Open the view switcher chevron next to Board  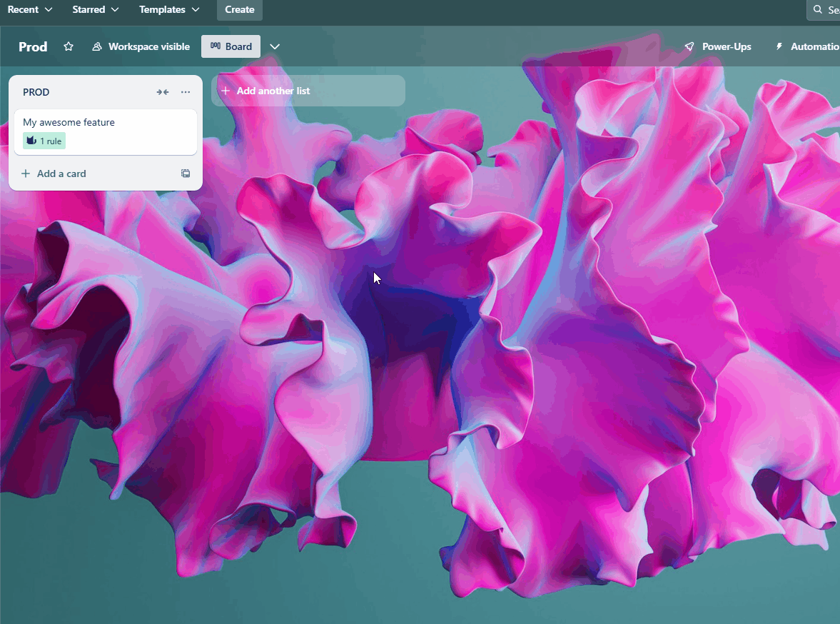pyautogui.click(x=275, y=46)
